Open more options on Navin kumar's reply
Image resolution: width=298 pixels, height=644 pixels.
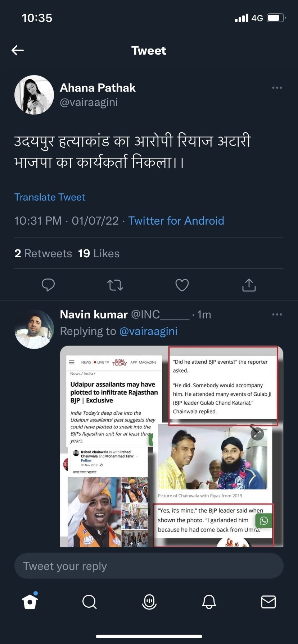pyautogui.click(x=277, y=314)
